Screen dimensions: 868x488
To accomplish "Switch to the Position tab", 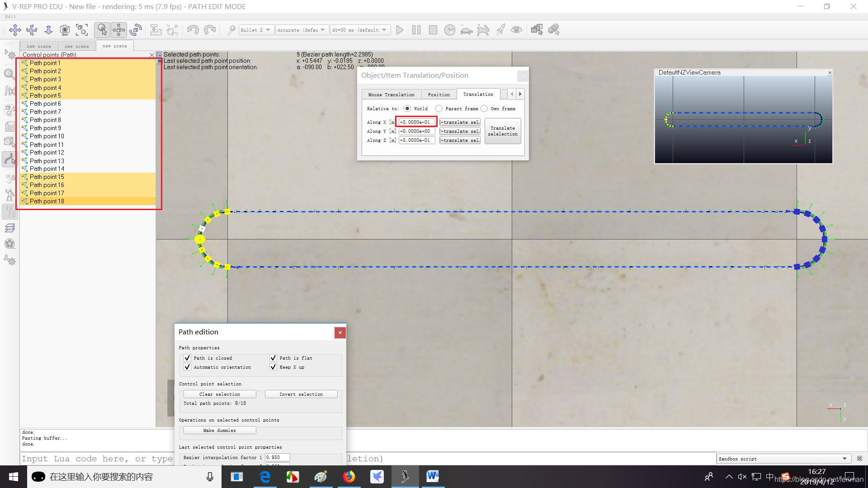I will [439, 94].
